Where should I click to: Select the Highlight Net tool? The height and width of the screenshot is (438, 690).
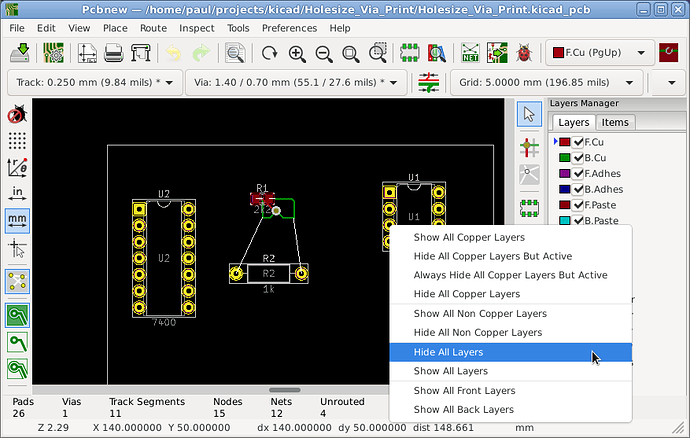[x=529, y=147]
